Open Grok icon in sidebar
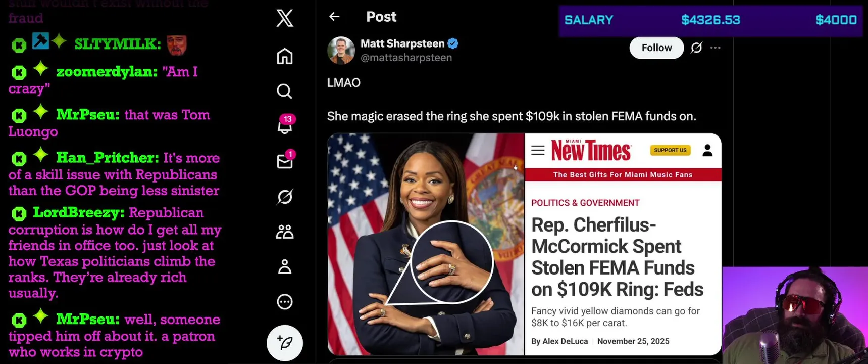 (285, 197)
